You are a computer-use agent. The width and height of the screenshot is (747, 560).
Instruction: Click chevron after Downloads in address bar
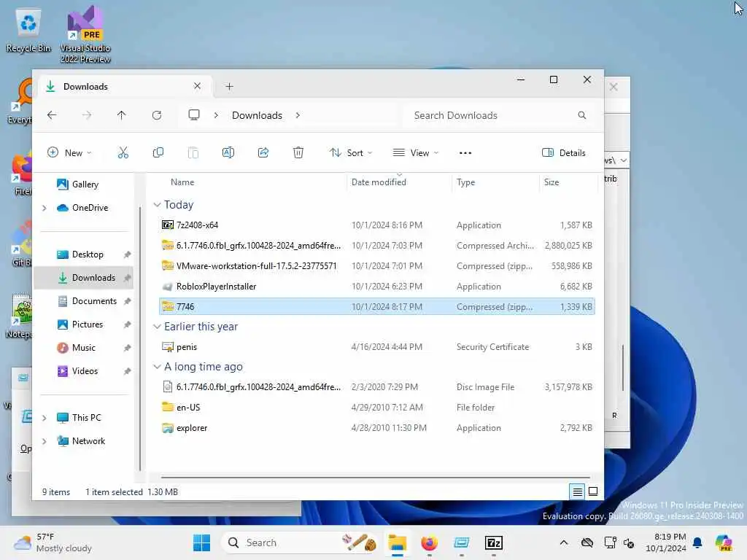[x=298, y=115]
